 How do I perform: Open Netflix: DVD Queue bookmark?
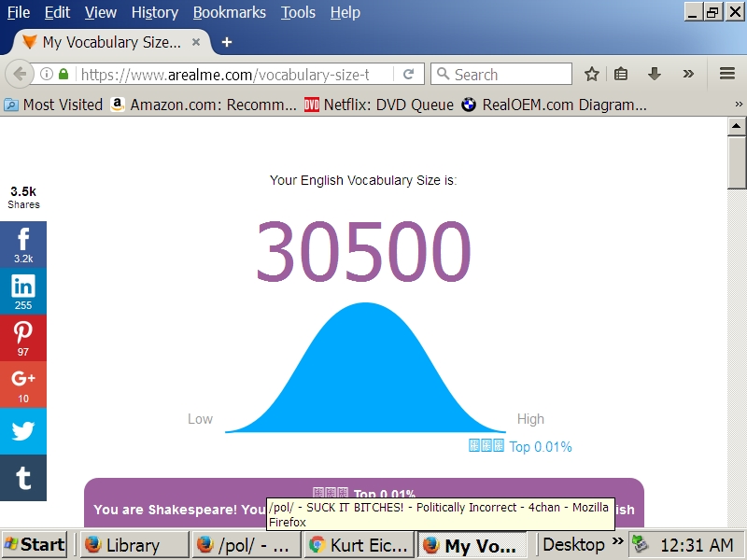tap(379, 105)
